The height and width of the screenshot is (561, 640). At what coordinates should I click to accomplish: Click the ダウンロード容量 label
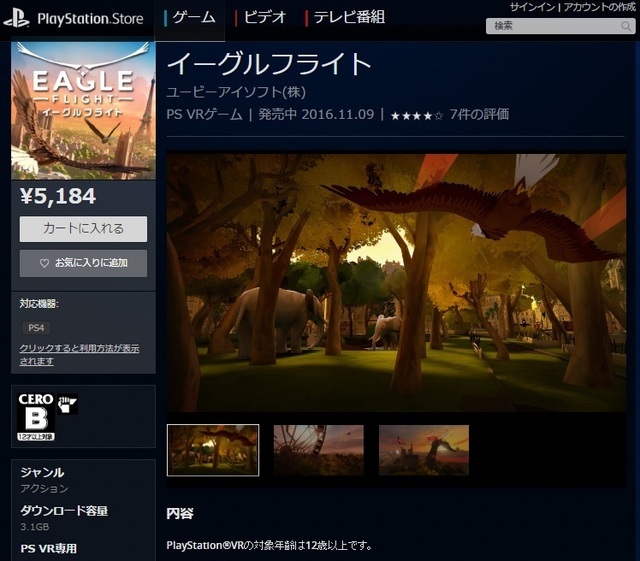click(x=64, y=511)
